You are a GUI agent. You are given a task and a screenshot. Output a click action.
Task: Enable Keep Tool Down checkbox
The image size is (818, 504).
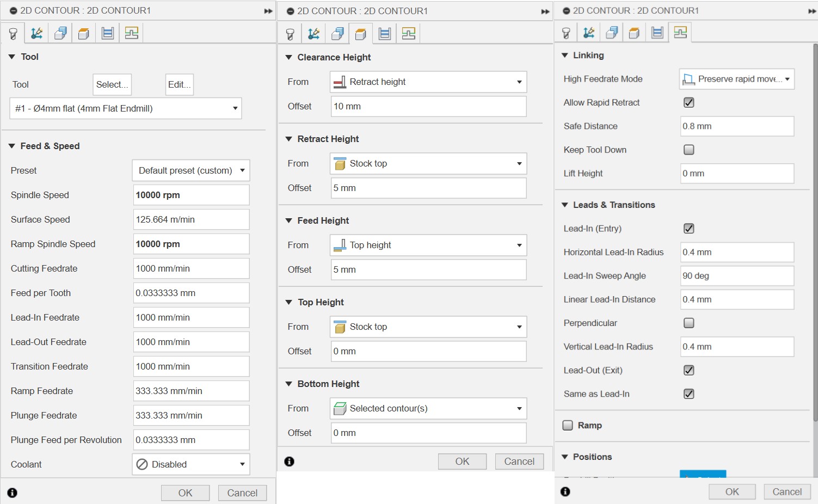pos(688,150)
